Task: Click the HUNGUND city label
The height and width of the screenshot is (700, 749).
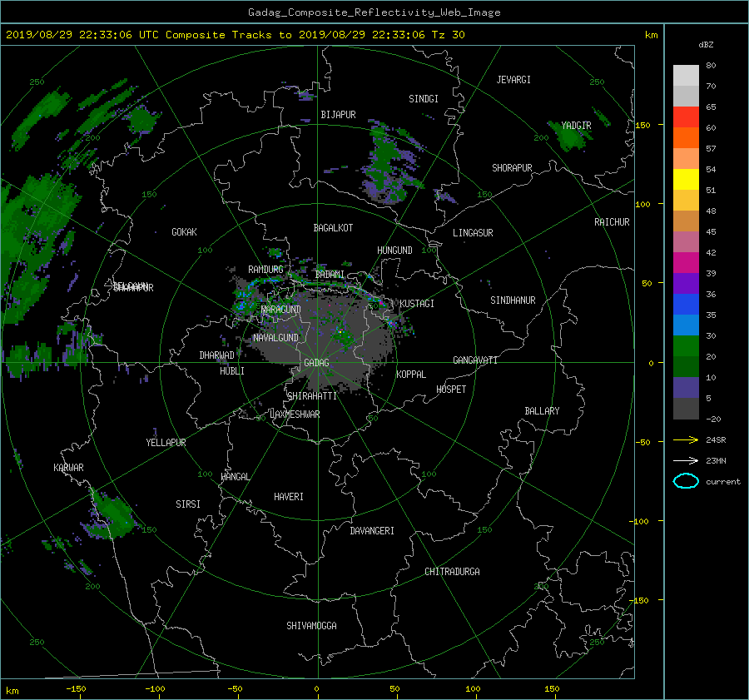Action: coord(394,251)
